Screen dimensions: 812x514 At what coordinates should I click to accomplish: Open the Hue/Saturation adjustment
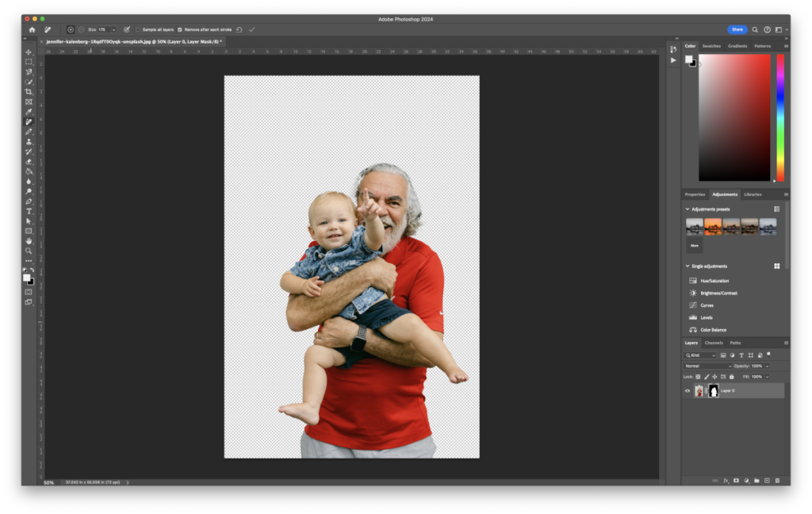click(x=714, y=280)
